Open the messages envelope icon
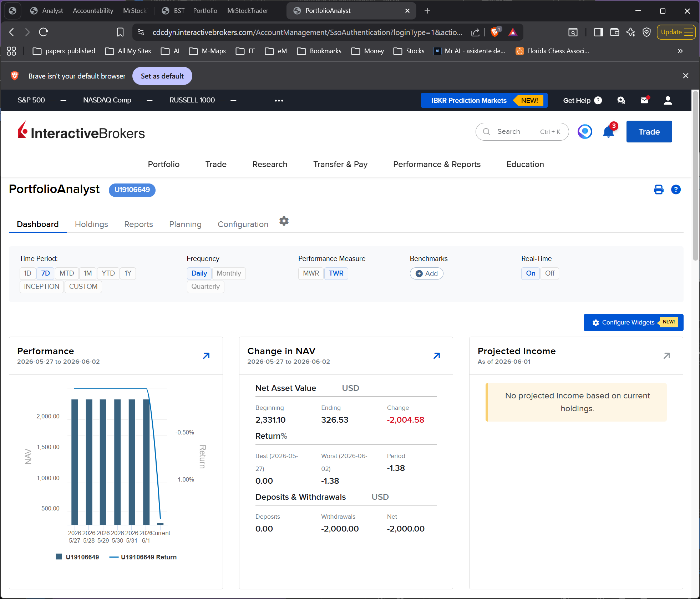The width and height of the screenshot is (700, 599). point(645,100)
